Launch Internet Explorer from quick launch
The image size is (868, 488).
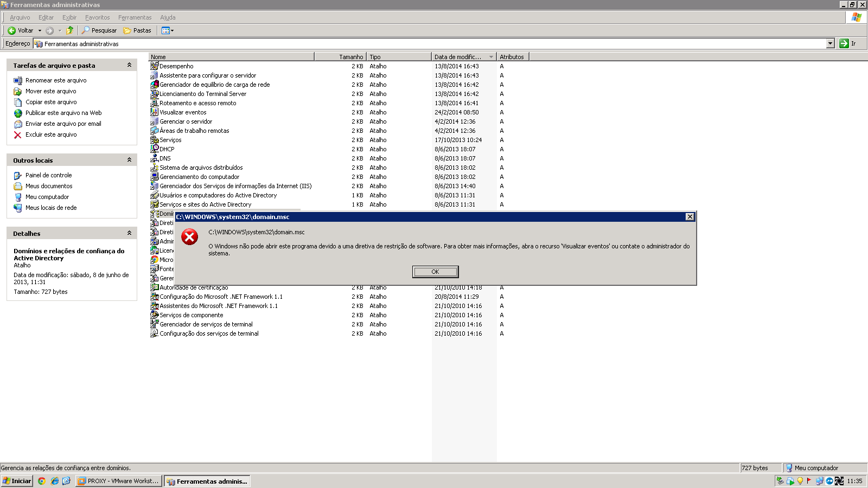pos(54,481)
